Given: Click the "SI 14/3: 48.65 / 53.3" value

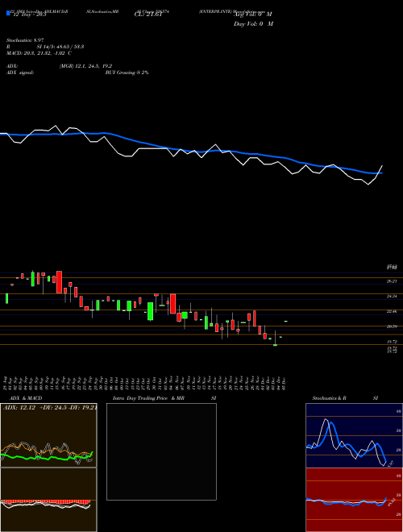Looking at the screenshot, I should [x=60, y=47].
